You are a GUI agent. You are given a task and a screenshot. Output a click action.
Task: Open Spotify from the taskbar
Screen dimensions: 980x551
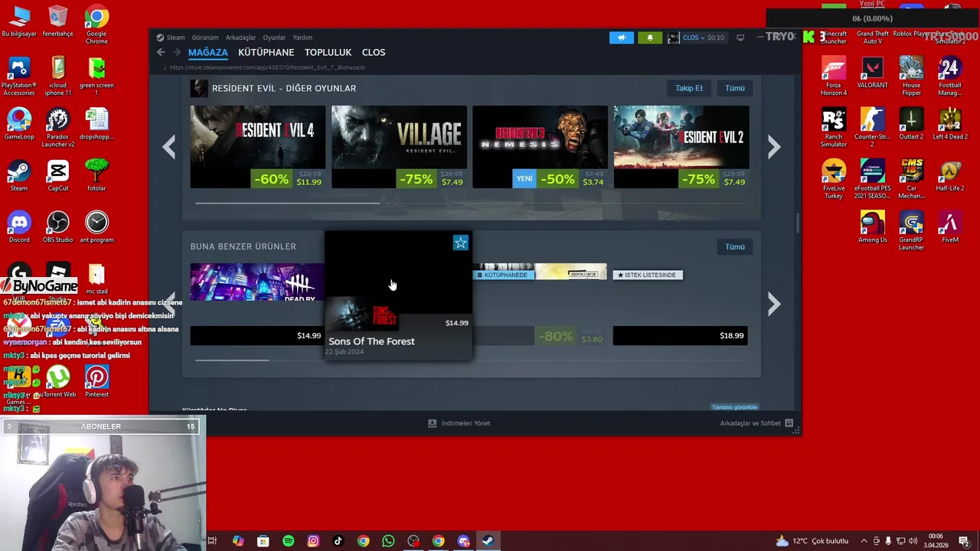[x=288, y=541]
